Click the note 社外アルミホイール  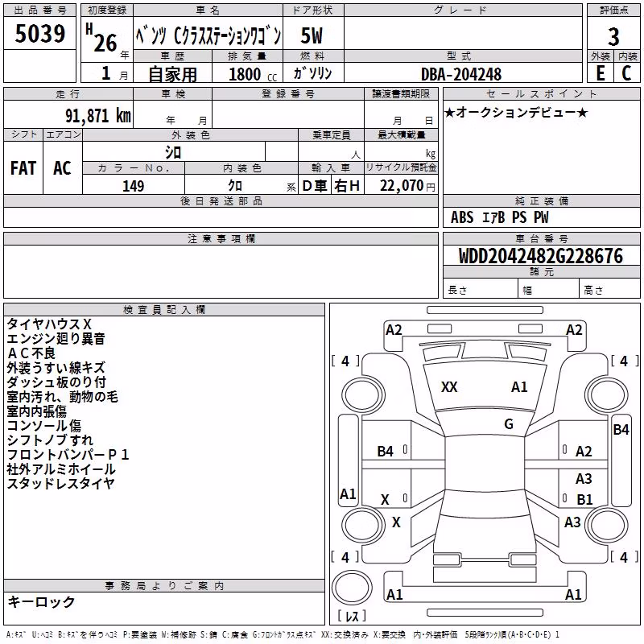(61, 469)
